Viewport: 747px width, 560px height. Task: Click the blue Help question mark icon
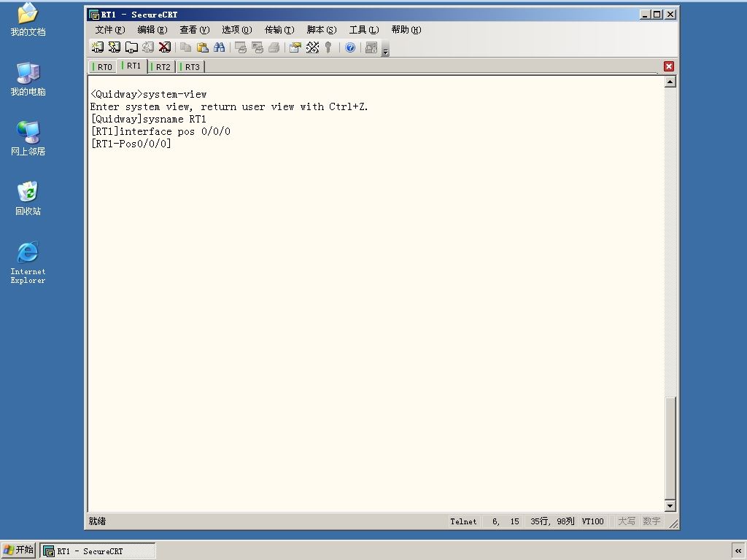click(350, 47)
